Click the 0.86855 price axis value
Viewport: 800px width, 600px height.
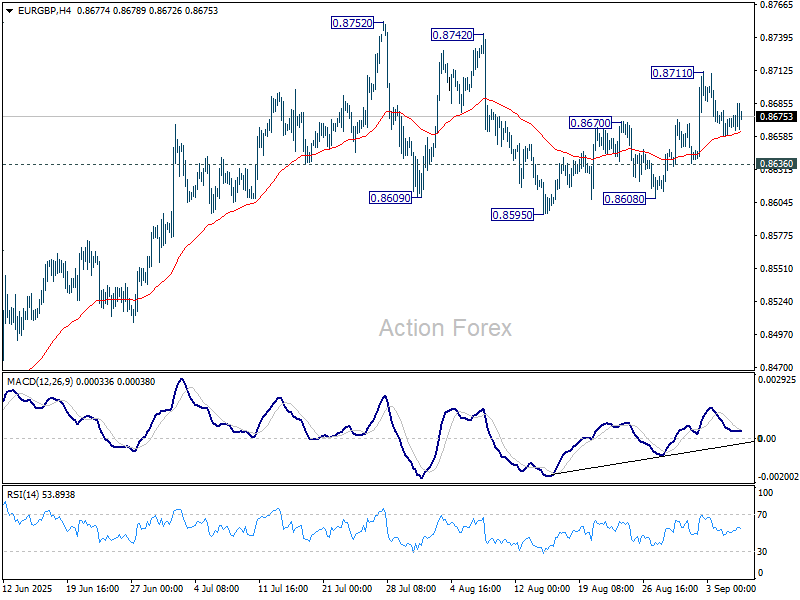coord(777,104)
